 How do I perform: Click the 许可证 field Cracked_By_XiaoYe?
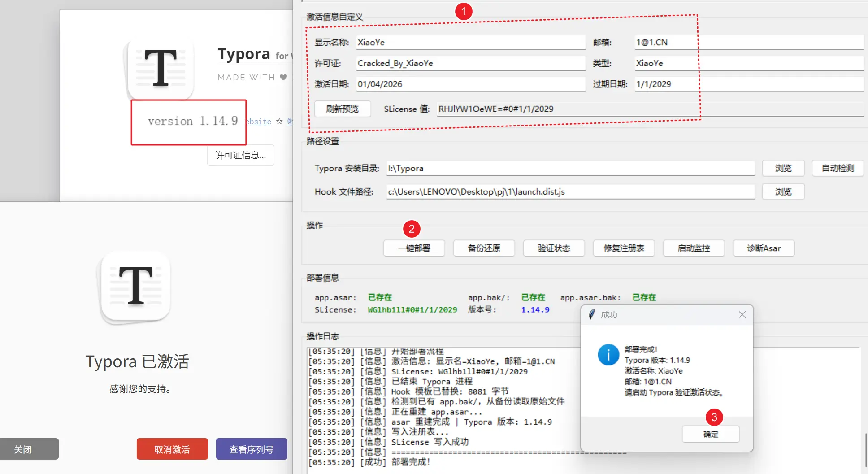coord(471,63)
